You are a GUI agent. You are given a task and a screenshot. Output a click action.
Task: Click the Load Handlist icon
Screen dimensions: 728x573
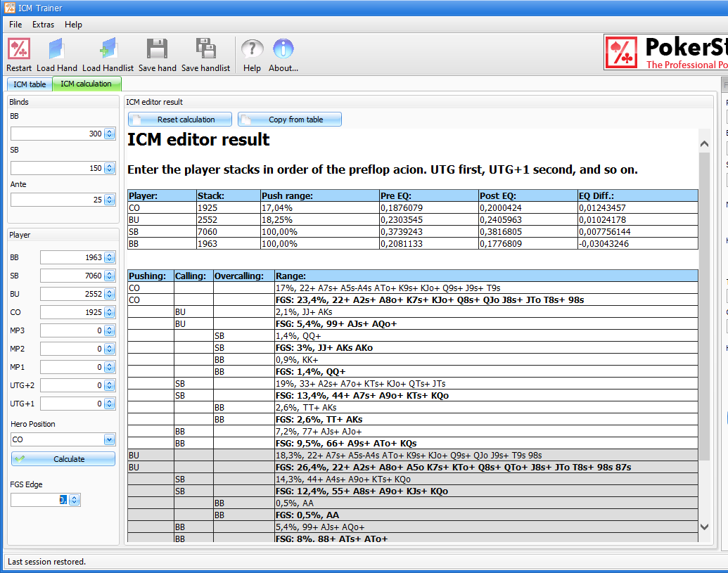108,49
